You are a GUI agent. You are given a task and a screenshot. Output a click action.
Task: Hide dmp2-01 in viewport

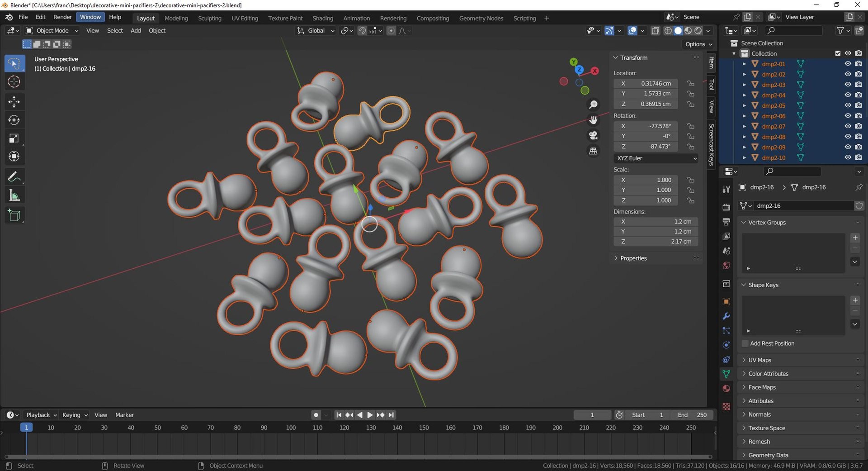coord(848,64)
